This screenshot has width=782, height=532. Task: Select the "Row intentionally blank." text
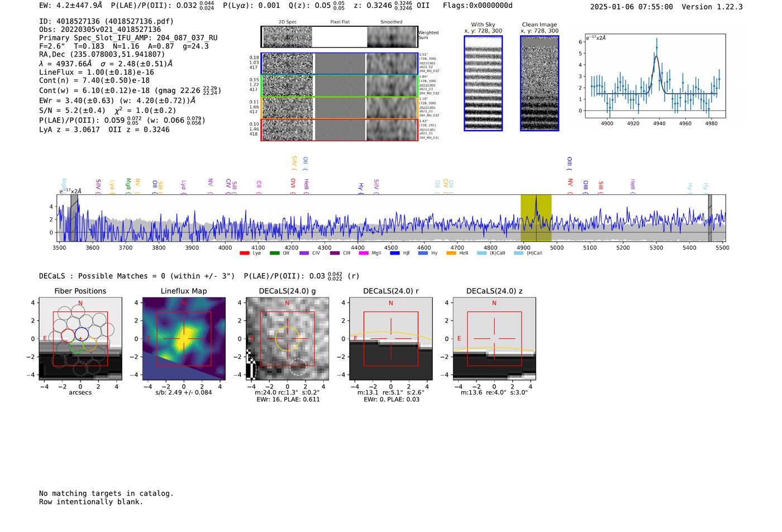point(91,502)
